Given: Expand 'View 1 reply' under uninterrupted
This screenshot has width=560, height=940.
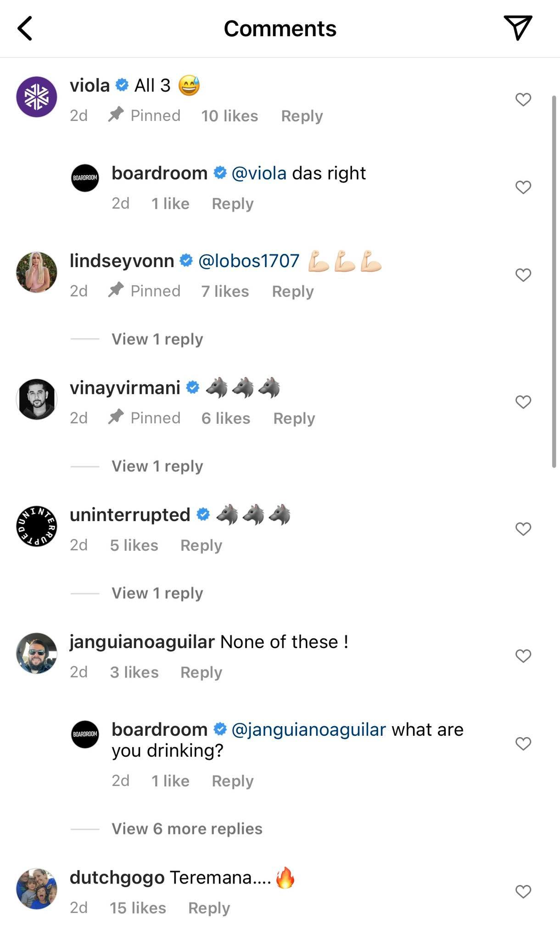Looking at the screenshot, I should pos(157,593).
